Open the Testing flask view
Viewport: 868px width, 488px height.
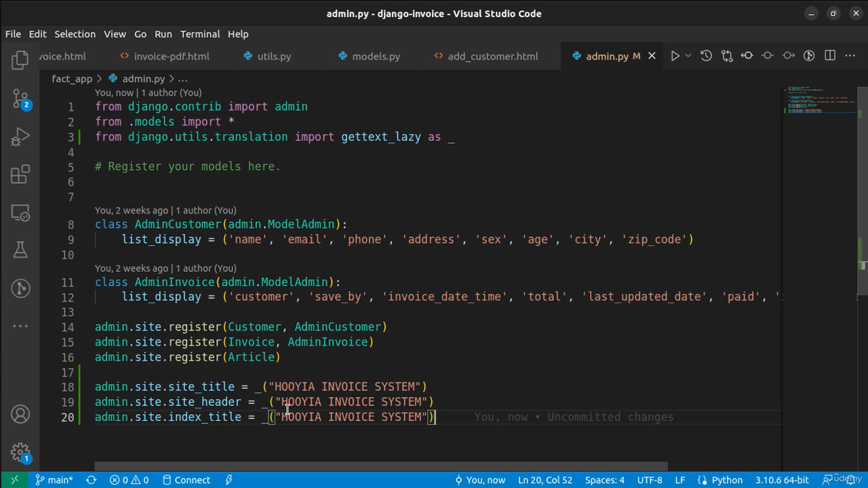tap(20, 250)
